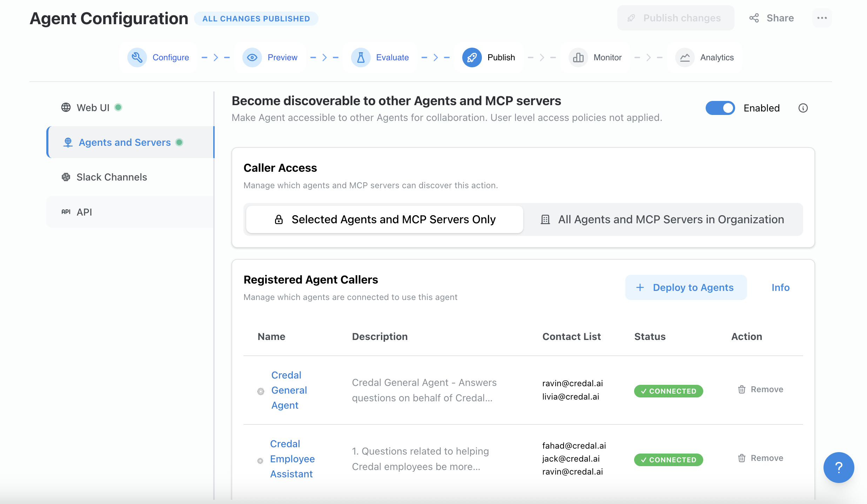Screen dimensions: 867x504
Task: Open the Agents and Servers section
Action: pos(130,142)
